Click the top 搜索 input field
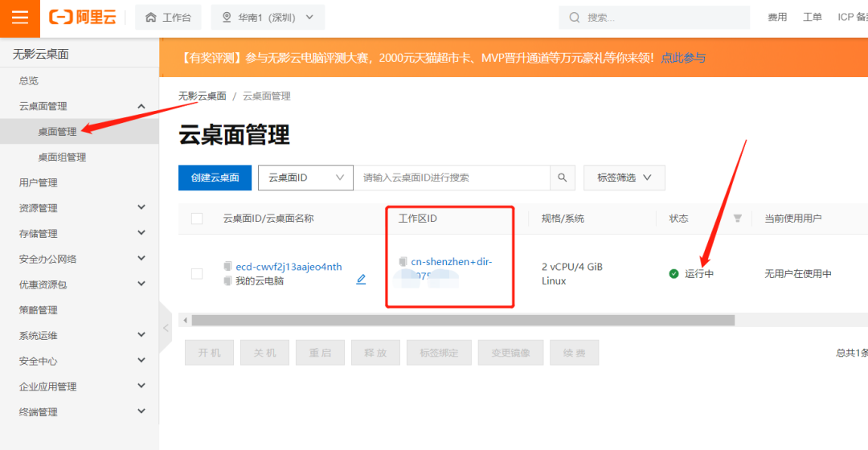 pos(654,18)
